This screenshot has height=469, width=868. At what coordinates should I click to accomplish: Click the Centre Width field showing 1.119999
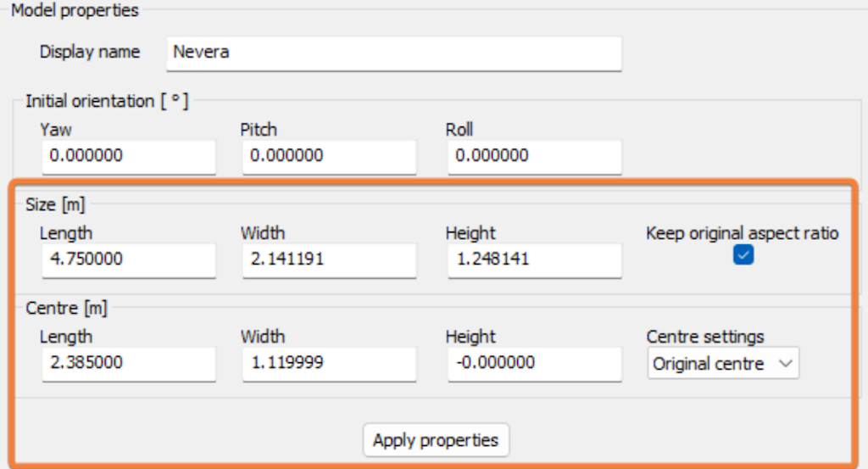(330, 363)
